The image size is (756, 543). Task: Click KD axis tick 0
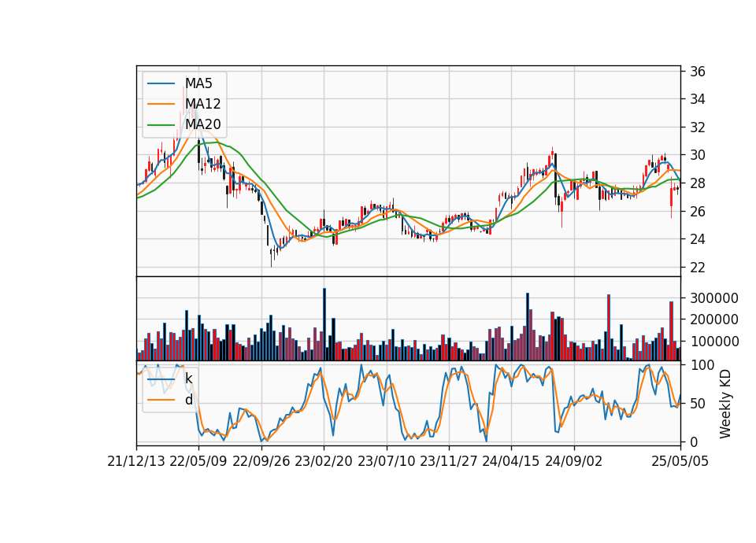(694, 441)
